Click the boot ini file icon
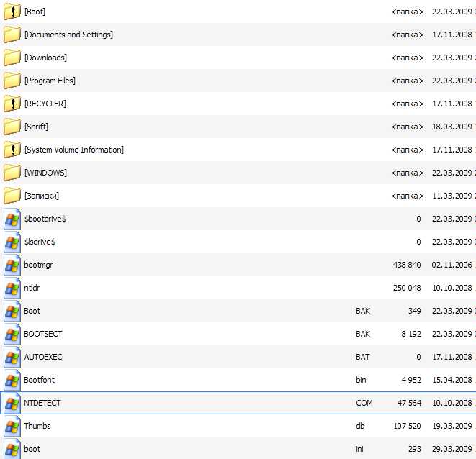476x459 pixels. click(x=12, y=450)
